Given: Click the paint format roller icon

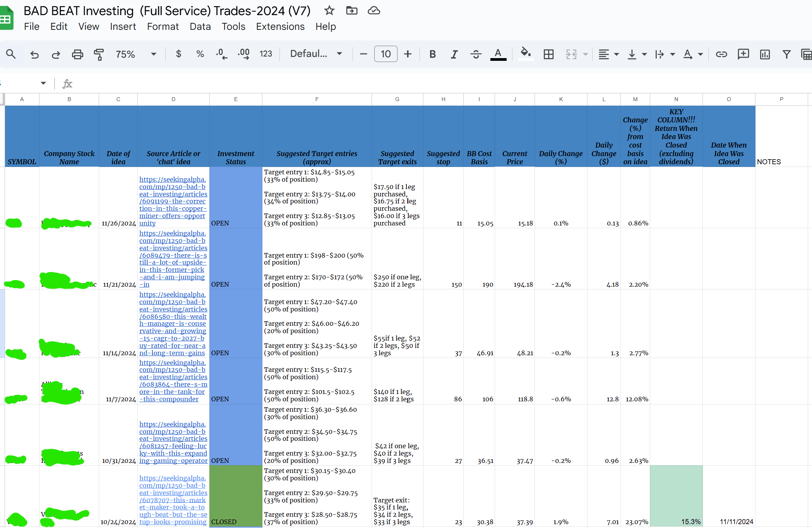Looking at the screenshot, I should coord(99,54).
